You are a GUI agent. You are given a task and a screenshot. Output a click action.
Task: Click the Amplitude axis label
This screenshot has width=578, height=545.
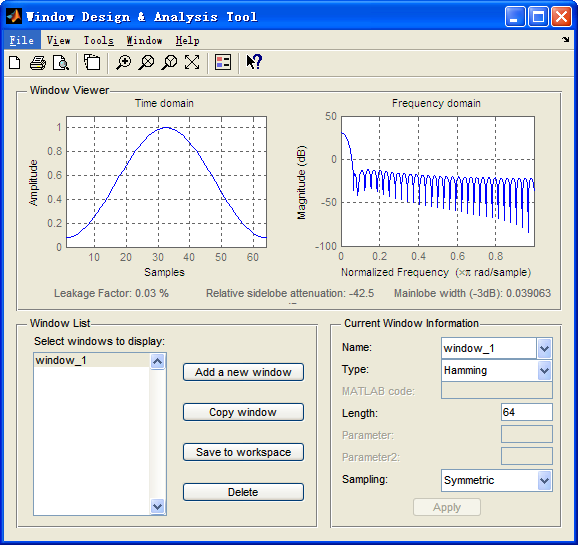pyautogui.click(x=33, y=183)
